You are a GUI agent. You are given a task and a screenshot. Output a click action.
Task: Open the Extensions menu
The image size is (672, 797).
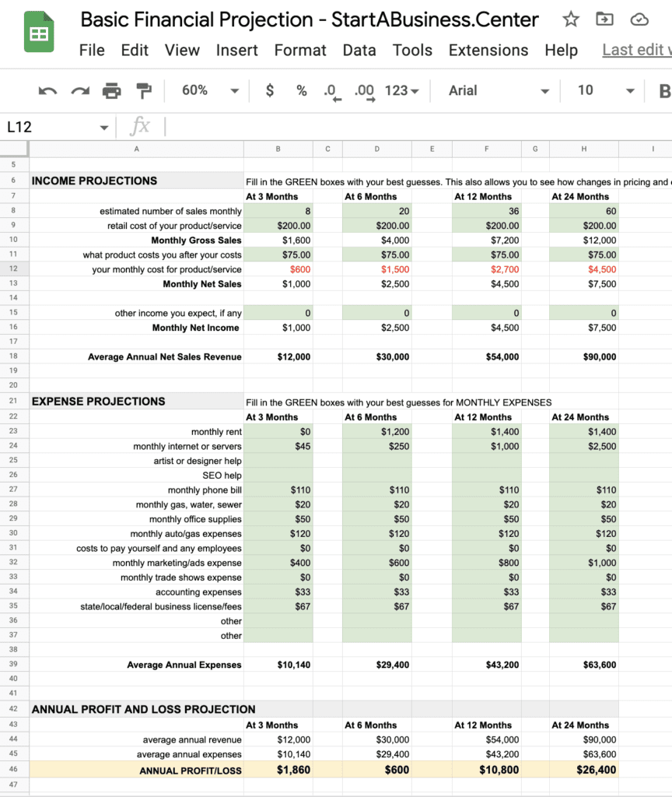click(488, 50)
